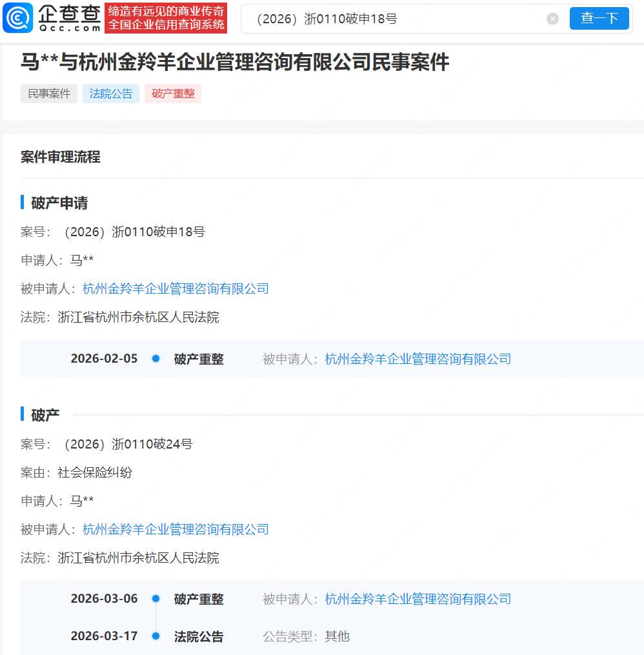
Task: Open company link in 2026-02-05 timeline row
Action: [x=418, y=359]
